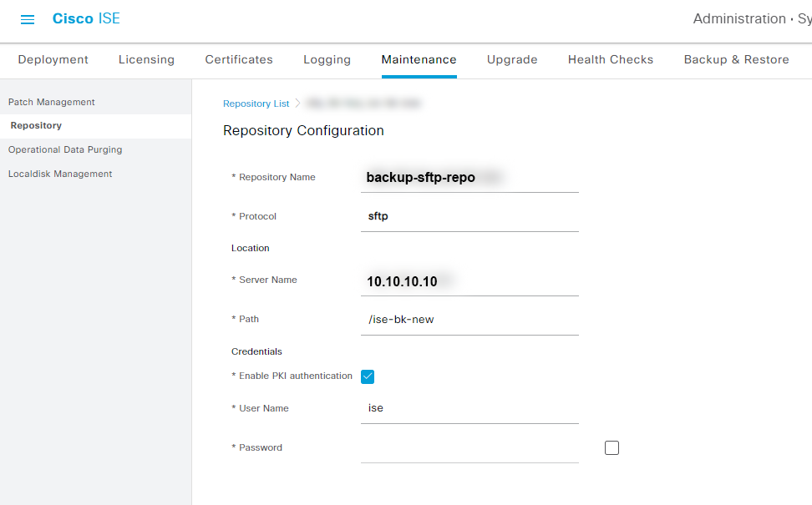
Task: Navigate to Backup & Restore tab
Action: point(736,59)
